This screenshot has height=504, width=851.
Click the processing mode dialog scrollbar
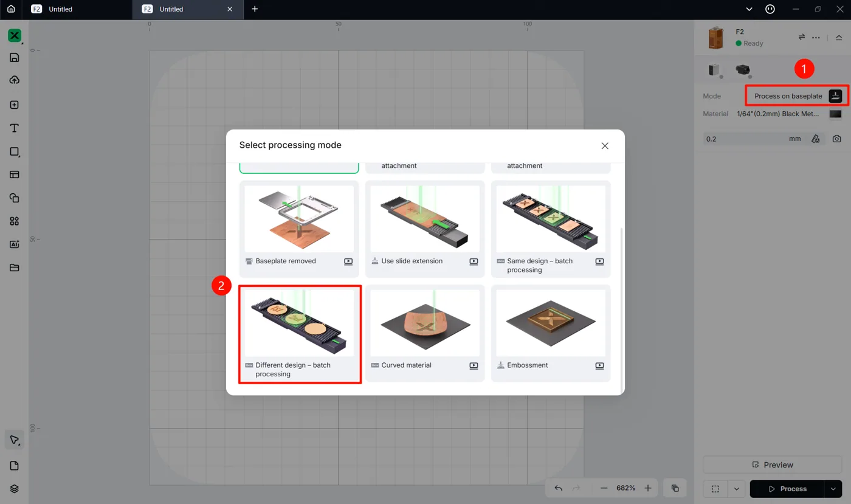point(621,310)
